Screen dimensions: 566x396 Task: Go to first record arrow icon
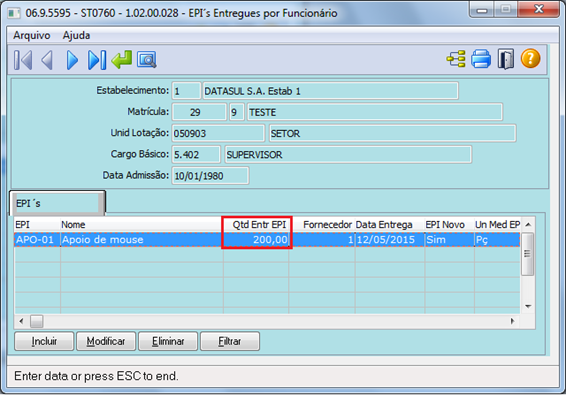(x=23, y=60)
